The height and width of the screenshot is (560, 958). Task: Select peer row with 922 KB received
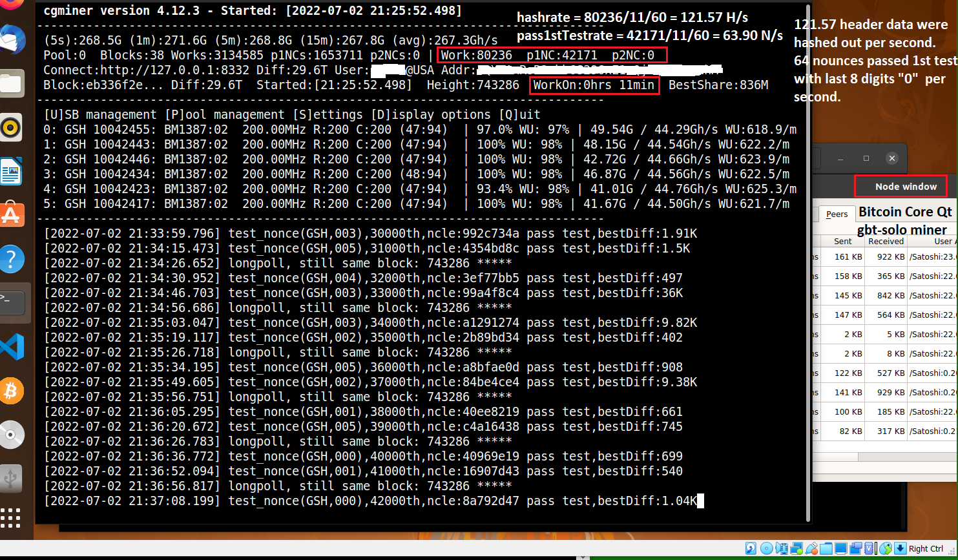click(885, 256)
